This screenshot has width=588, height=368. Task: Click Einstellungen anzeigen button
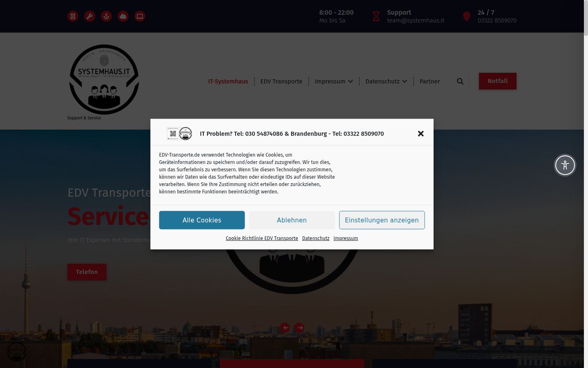click(x=382, y=220)
